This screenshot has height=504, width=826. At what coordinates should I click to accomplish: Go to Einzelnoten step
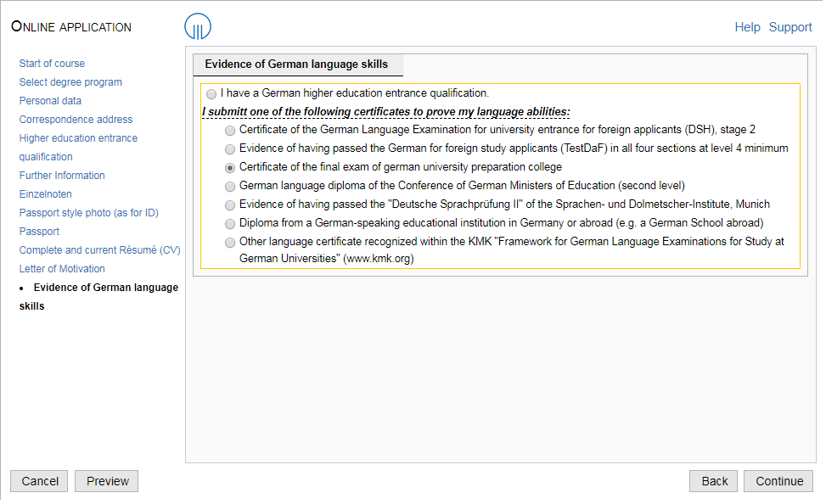pos(45,194)
